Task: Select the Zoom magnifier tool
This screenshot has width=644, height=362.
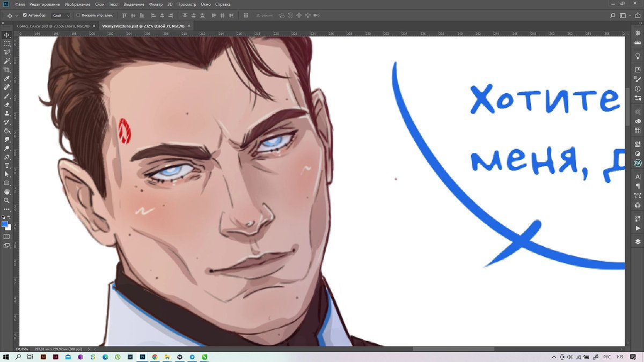Action: point(7,200)
